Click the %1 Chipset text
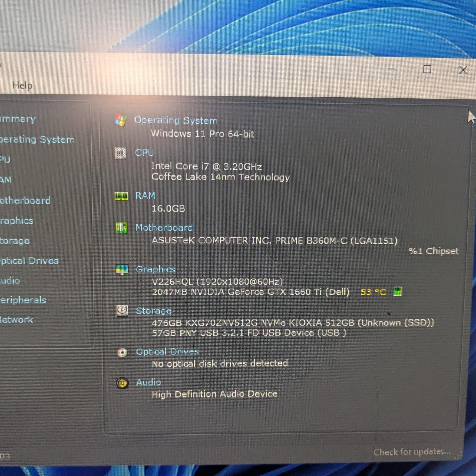This screenshot has width=476, height=476. pyautogui.click(x=433, y=251)
